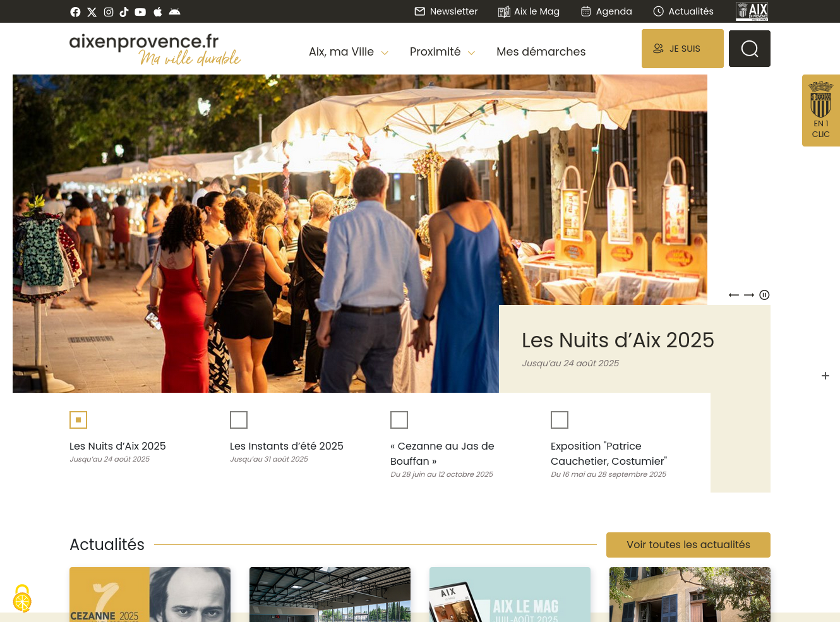The image size is (840, 622).
Task: Open the Agenda link in top bar
Action: pos(606,11)
